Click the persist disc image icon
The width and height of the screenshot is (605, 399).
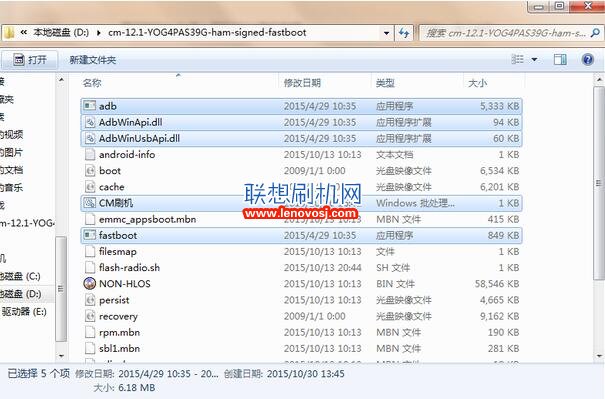90,300
